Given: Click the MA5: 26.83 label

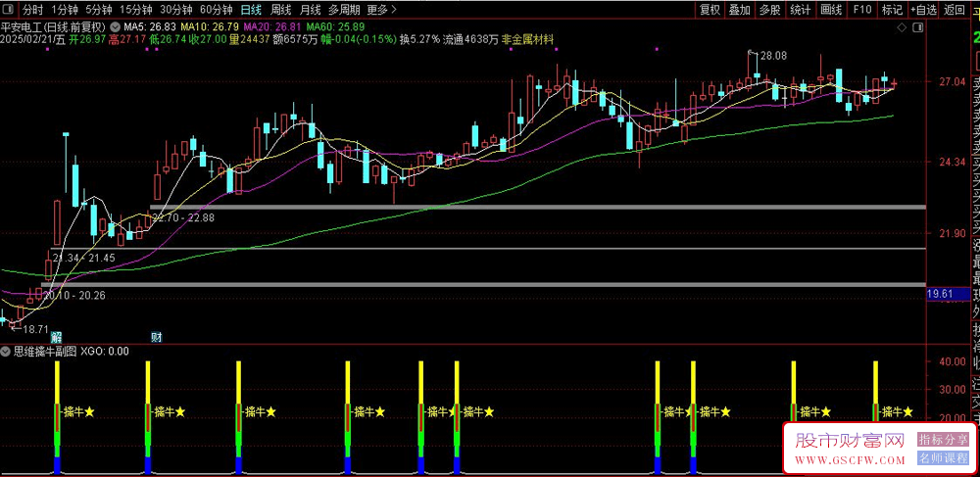Looking at the screenshot, I should [x=151, y=27].
